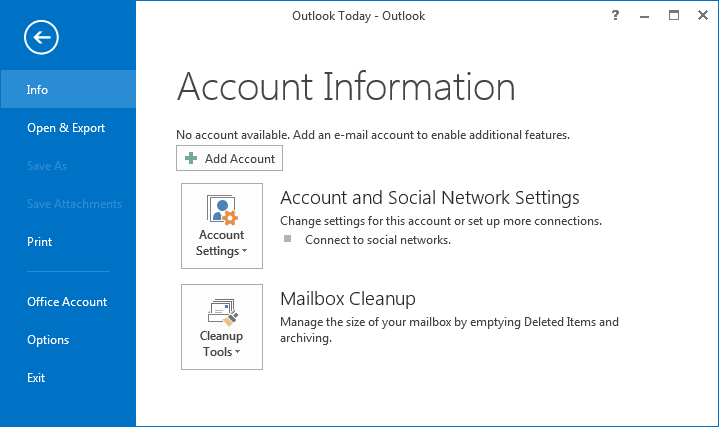This screenshot has height=427, width=719.
Task: Choose Exit in the sidebar
Action: coord(68,378)
